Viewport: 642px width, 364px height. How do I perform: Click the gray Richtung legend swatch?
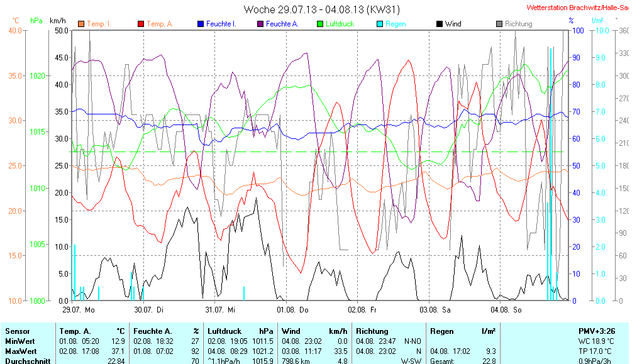tap(499, 24)
